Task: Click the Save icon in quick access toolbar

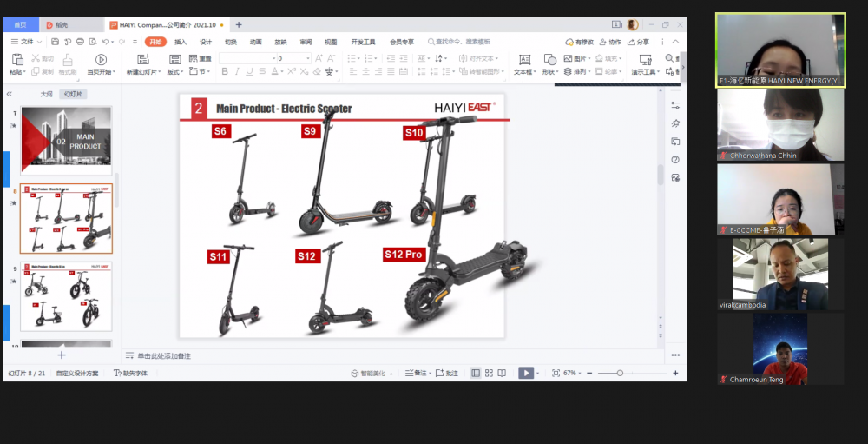Action: point(56,42)
